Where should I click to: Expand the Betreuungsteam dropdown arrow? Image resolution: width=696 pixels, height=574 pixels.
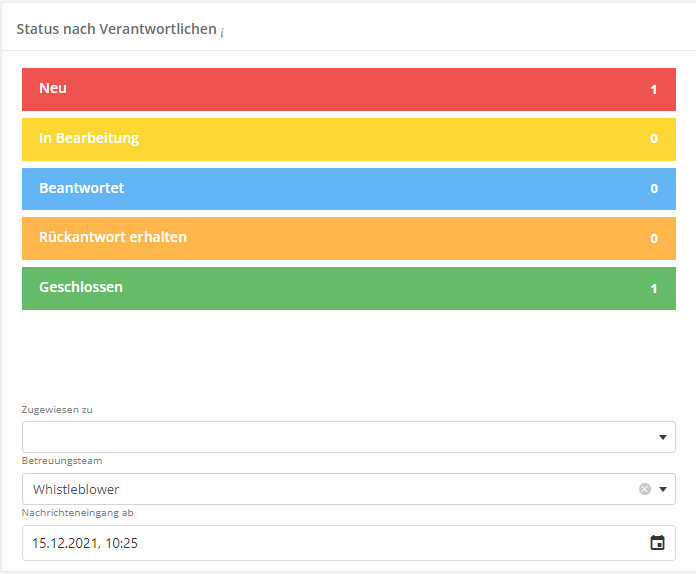(662, 489)
